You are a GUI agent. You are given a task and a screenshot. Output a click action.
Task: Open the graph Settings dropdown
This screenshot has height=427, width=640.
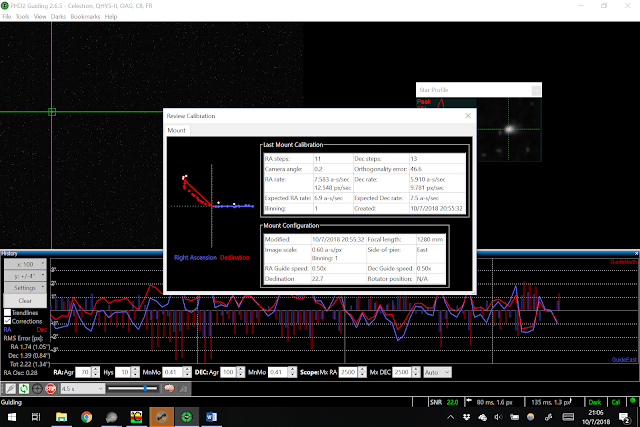point(25,288)
